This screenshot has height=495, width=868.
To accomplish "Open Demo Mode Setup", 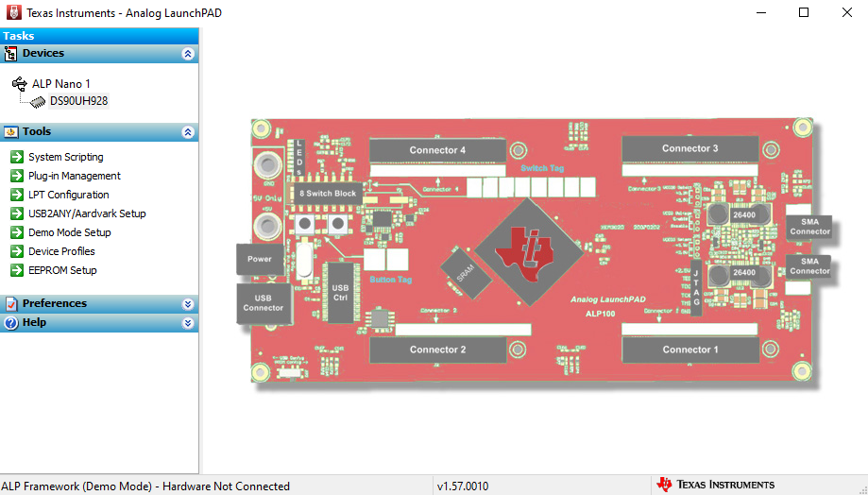I will click(69, 232).
